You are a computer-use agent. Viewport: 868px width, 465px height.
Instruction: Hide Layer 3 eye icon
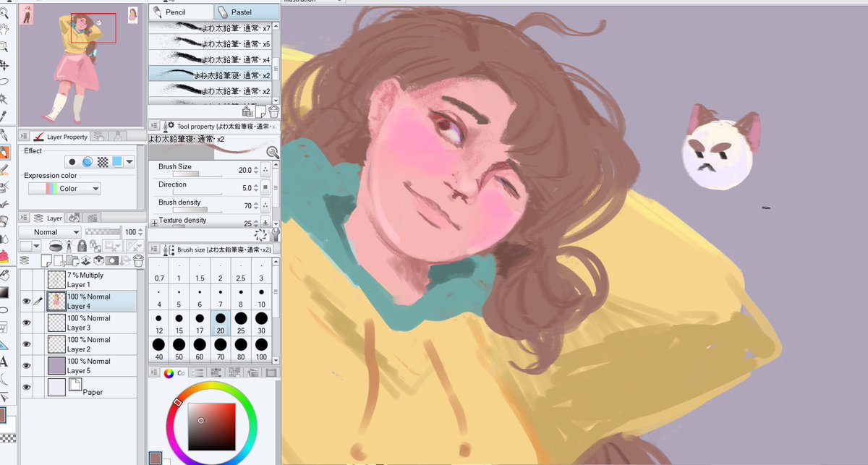(x=26, y=323)
